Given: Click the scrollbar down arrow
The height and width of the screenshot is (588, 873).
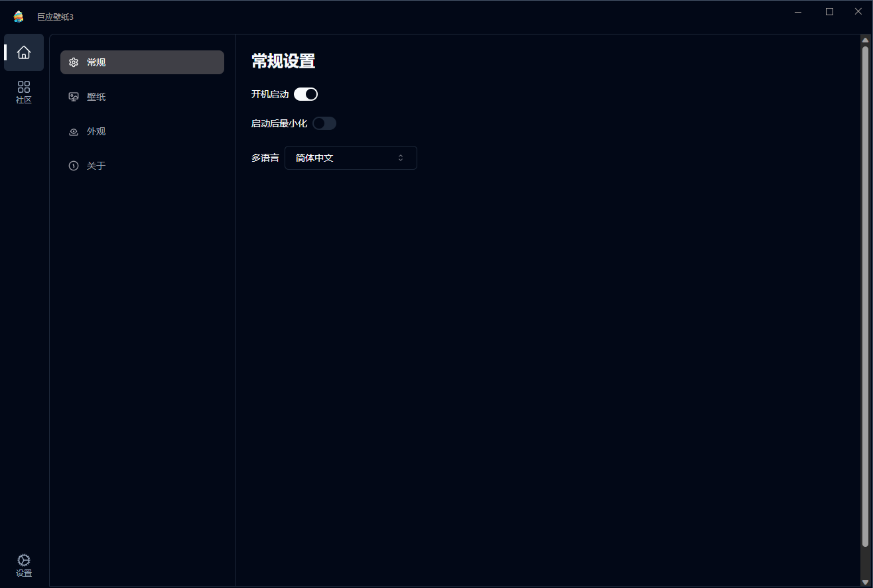Looking at the screenshot, I should [x=865, y=582].
